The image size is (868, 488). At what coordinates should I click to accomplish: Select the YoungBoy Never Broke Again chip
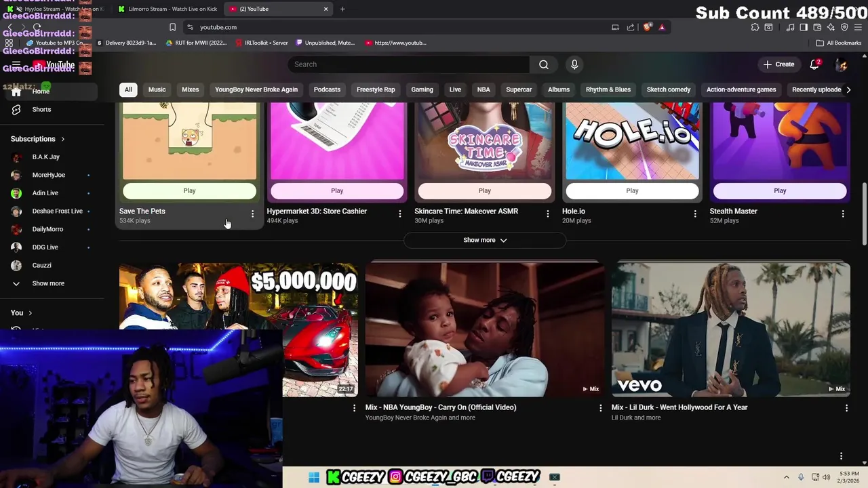click(256, 89)
